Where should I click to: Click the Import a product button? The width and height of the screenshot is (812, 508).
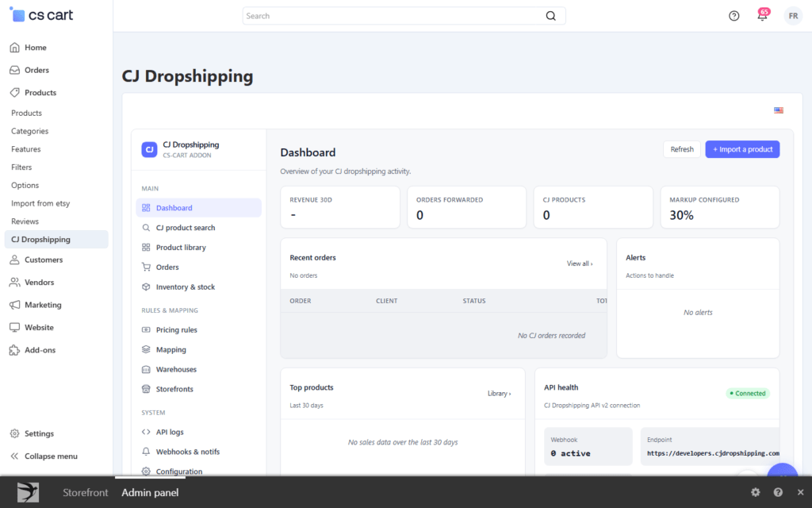(742, 149)
